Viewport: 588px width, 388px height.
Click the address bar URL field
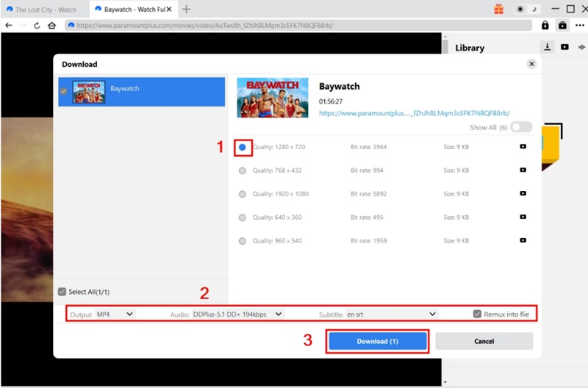tap(298, 26)
